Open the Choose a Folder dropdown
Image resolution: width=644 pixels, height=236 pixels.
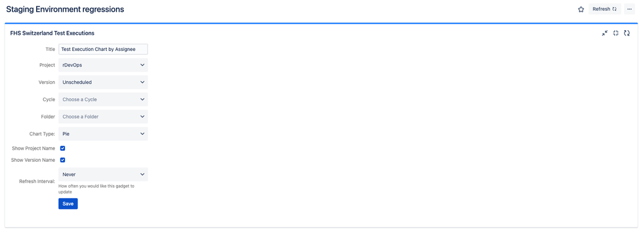[x=103, y=117]
